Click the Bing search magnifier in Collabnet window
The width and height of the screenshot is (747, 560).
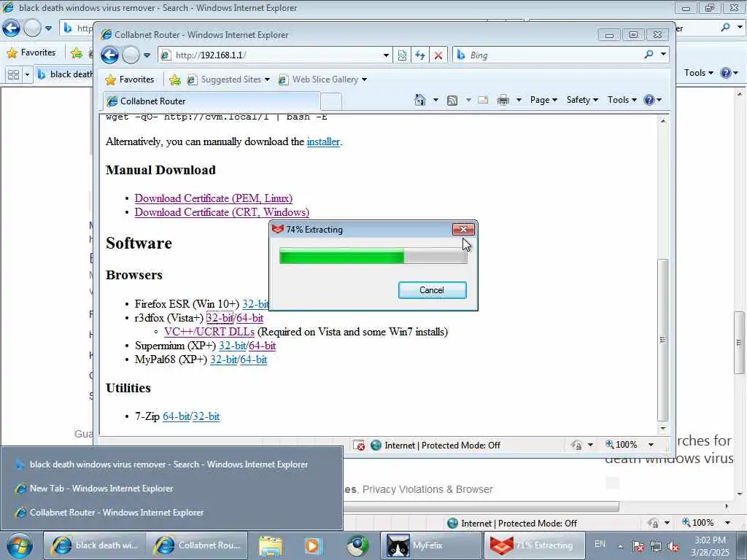(649, 55)
